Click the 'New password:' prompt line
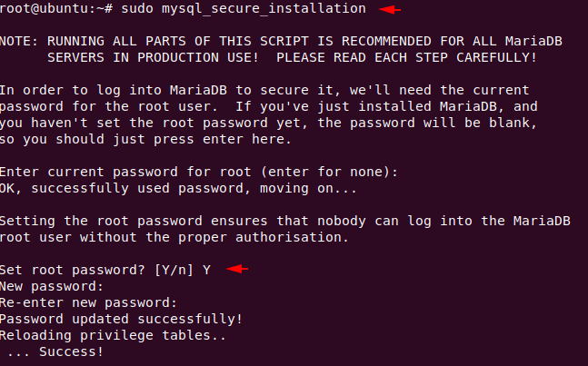The width and height of the screenshot is (588, 366). [x=50, y=286]
